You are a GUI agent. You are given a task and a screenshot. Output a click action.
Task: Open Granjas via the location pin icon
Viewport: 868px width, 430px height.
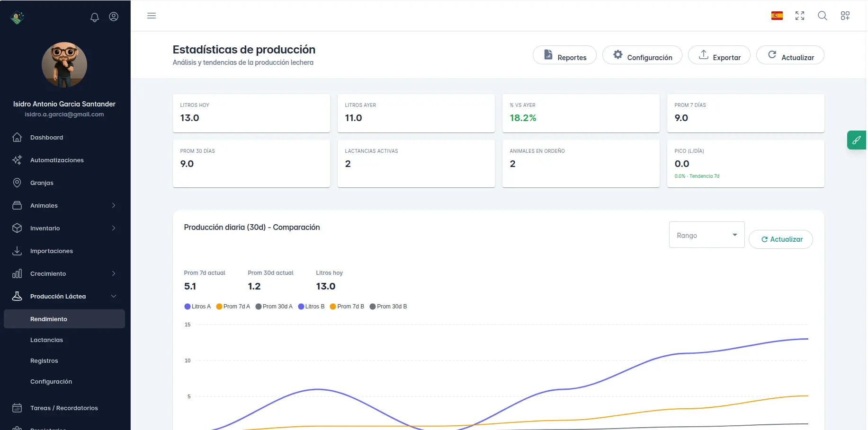point(17,183)
